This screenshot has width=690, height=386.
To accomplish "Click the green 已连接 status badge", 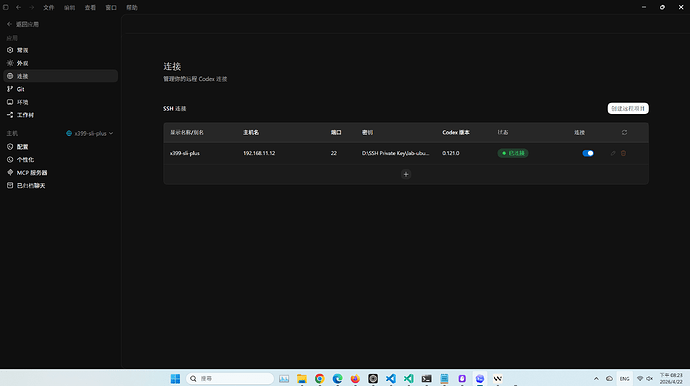I will coord(513,153).
